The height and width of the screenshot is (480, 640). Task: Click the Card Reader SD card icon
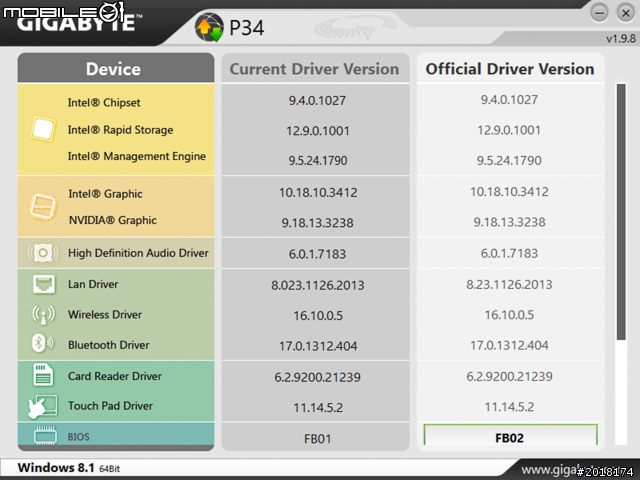point(43,375)
